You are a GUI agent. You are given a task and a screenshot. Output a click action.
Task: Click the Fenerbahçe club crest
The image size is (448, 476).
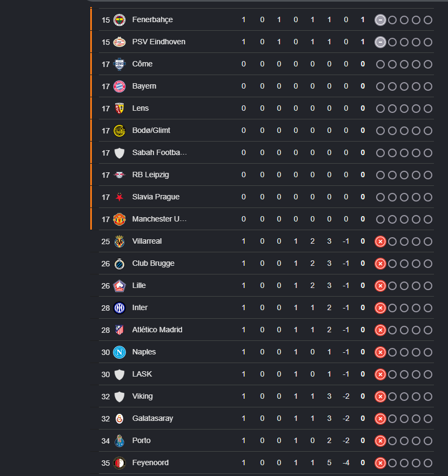pos(119,20)
